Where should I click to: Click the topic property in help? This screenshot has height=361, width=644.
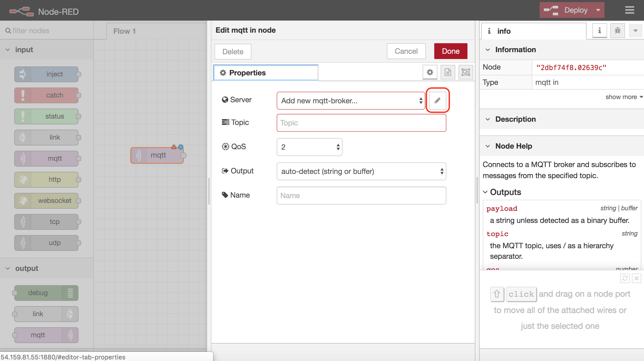click(497, 234)
